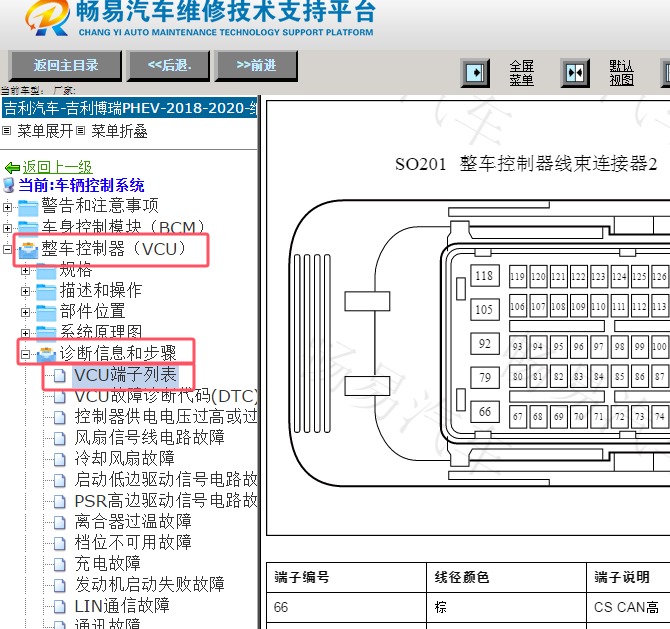The image size is (670, 629).
Task: Open the 描述和操作 folder
Action: coord(101,290)
